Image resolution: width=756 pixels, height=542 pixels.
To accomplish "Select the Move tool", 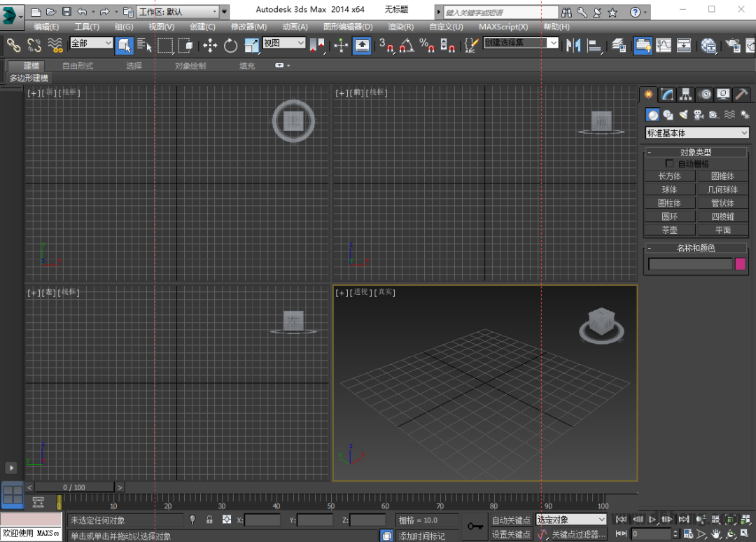I will pos(210,46).
